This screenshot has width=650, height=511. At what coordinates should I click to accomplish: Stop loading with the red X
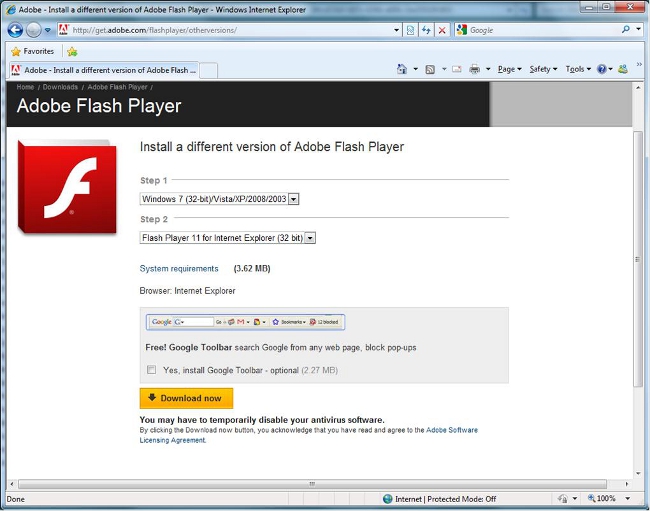pos(442,30)
